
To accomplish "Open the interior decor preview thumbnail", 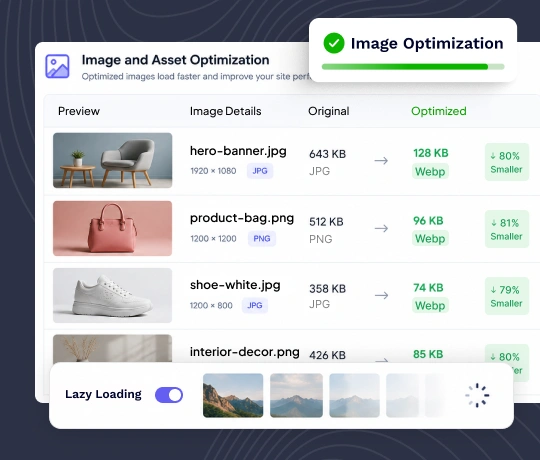I will pyautogui.click(x=113, y=348).
